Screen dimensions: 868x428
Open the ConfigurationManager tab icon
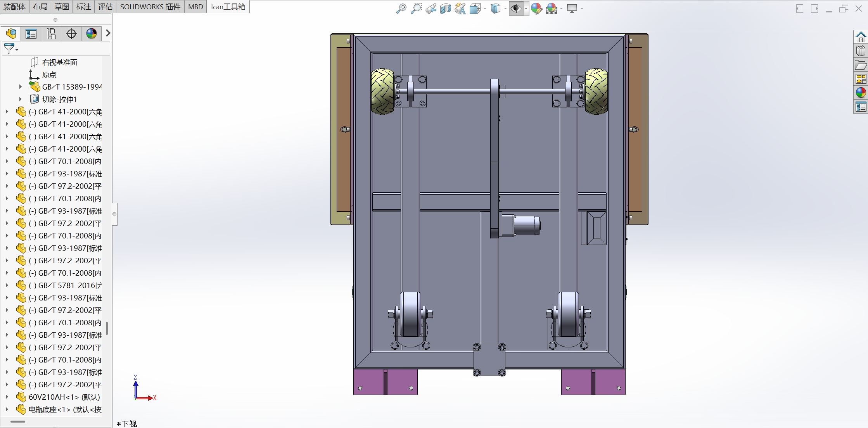[51, 34]
